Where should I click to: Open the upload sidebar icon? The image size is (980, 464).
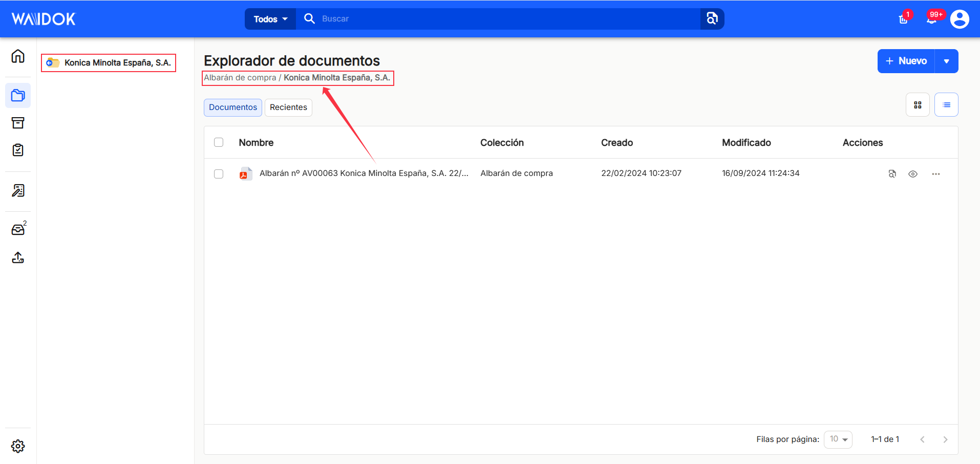[18, 257]
